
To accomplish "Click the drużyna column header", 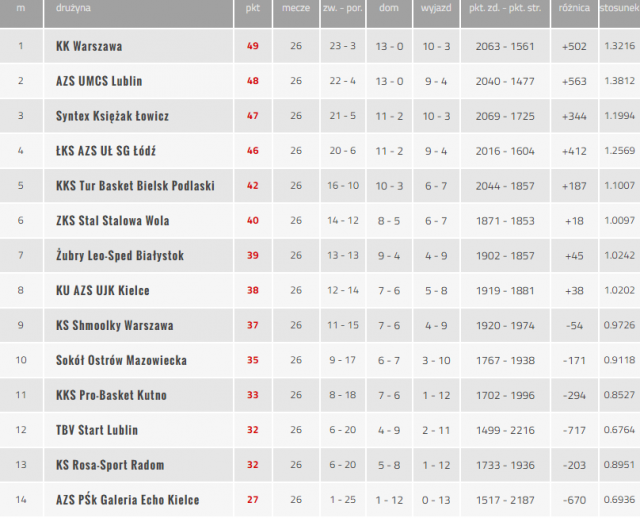I will pyautogui.click(x=73, y=8).
